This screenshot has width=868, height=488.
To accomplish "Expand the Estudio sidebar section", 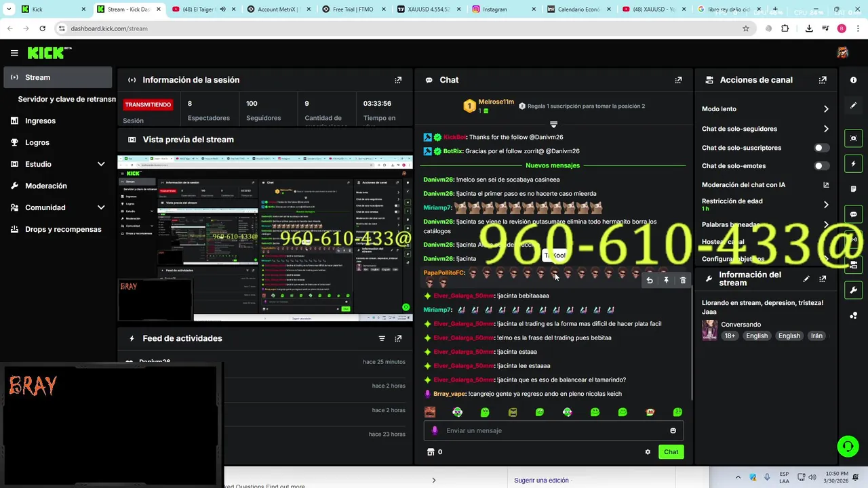I will (x=101, y=164).
